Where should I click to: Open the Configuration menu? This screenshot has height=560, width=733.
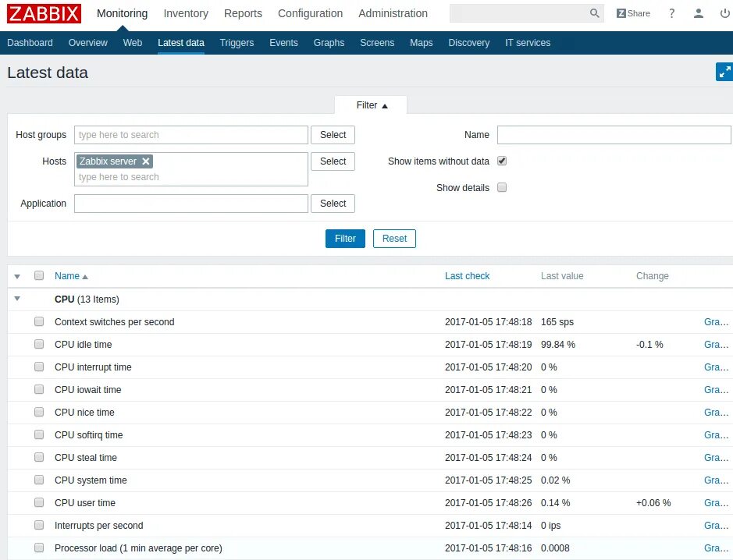pyautogui.click(x=311, y=13)
